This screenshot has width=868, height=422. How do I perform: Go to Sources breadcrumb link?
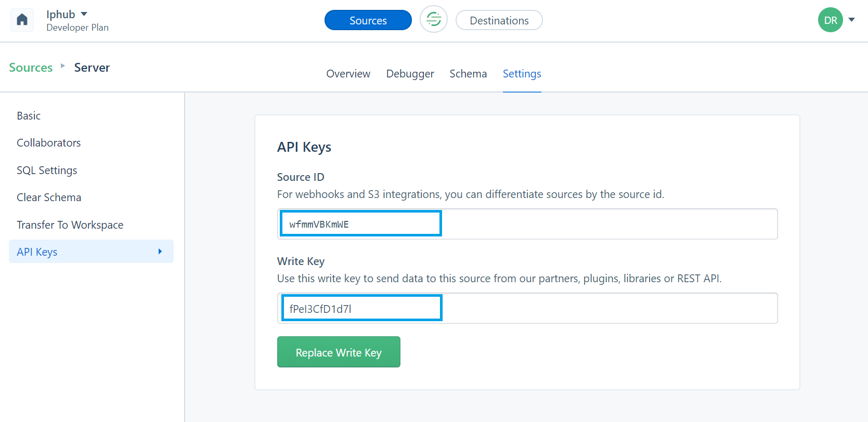click(x=31, y=68)
